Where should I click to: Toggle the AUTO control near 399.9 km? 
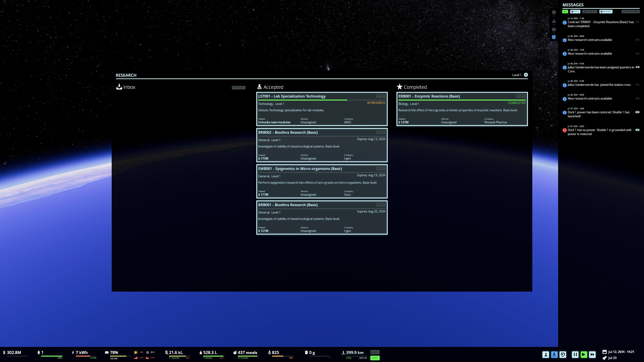click(x=375, y=358)
